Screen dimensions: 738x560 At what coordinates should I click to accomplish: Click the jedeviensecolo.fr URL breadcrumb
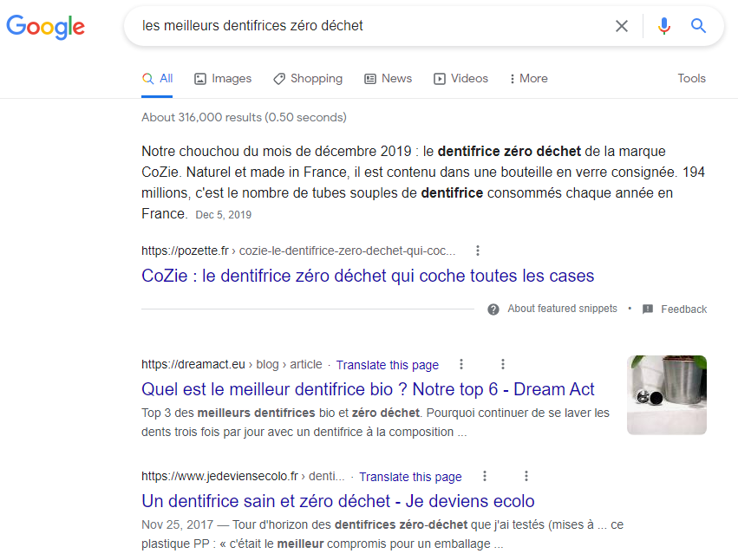point(243,476)
